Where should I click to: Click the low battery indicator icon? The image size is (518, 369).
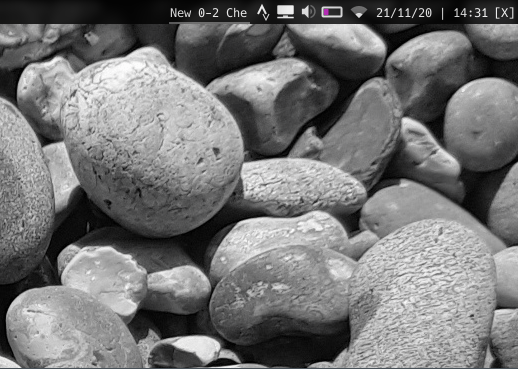(x=332, y=12)
